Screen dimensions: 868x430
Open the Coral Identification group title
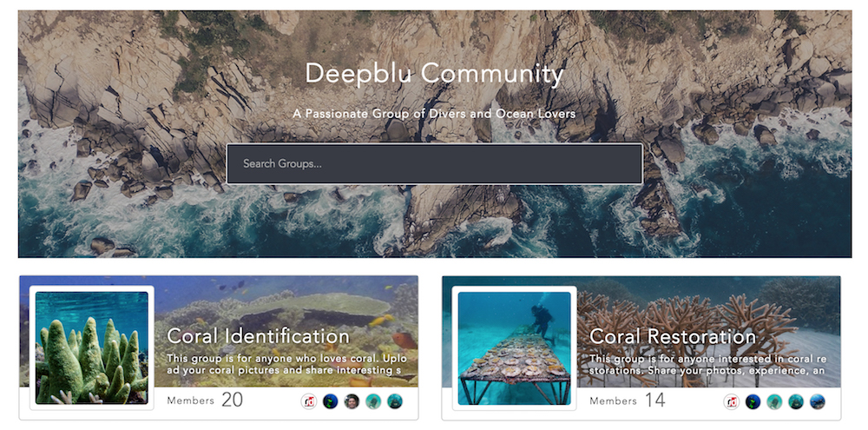coord(258,336)
